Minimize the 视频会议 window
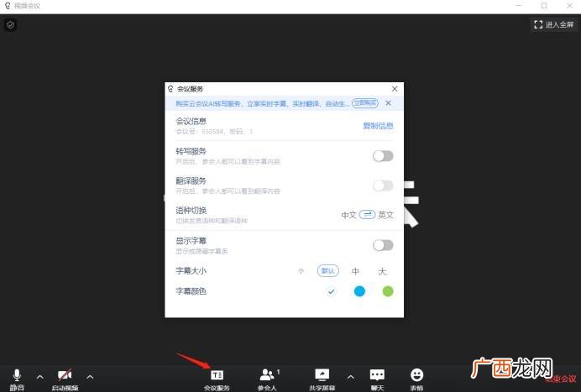581x392 pixels. pyautogui.click(x=519, y=6)
